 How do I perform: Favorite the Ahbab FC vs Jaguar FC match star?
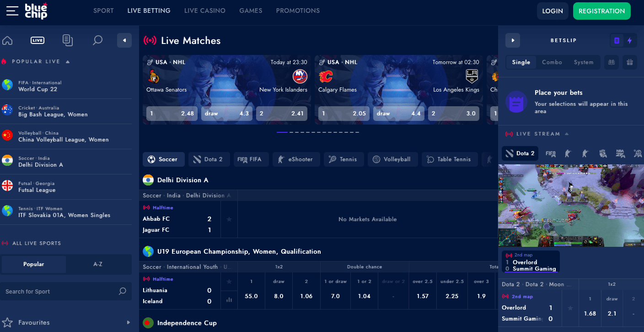[x=229, y=219]
